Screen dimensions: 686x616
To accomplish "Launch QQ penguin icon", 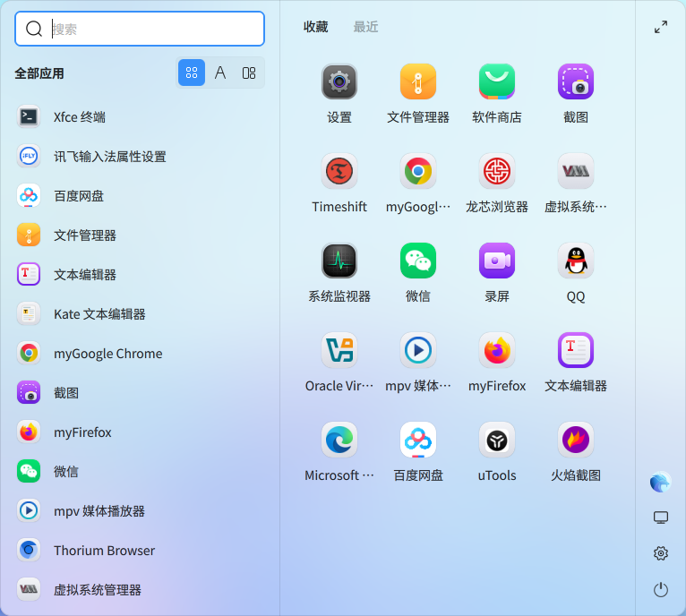I will (x=575, y=261).
